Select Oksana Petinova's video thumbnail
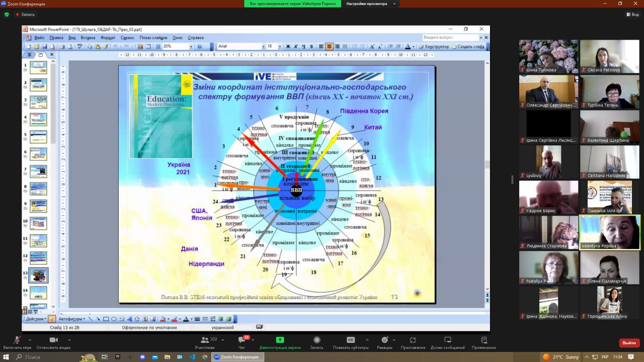 609,56
